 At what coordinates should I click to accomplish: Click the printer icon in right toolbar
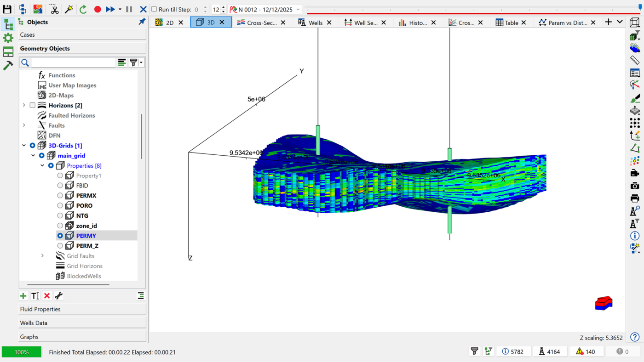coord(635,198)
